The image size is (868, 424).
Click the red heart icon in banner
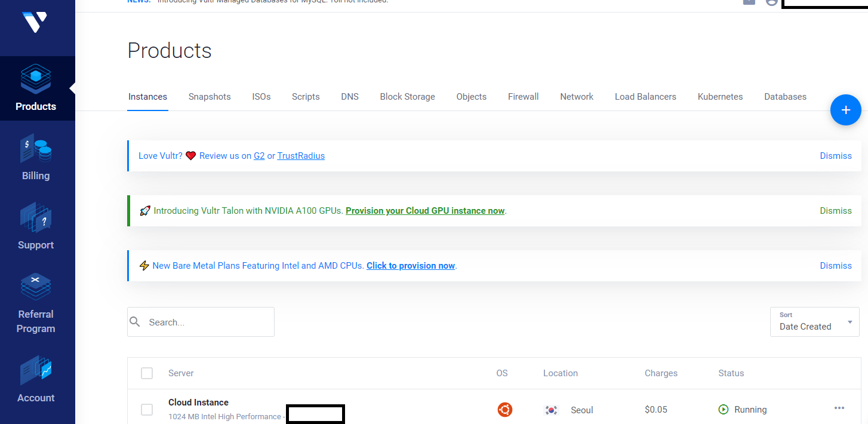(x=191, y=156)
